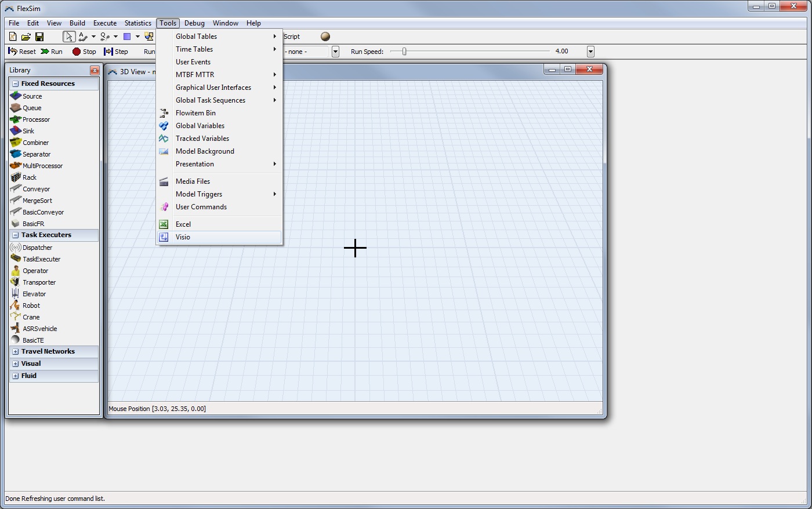
Task: Expand the Travel Networks library group
Action: point(16,352)
